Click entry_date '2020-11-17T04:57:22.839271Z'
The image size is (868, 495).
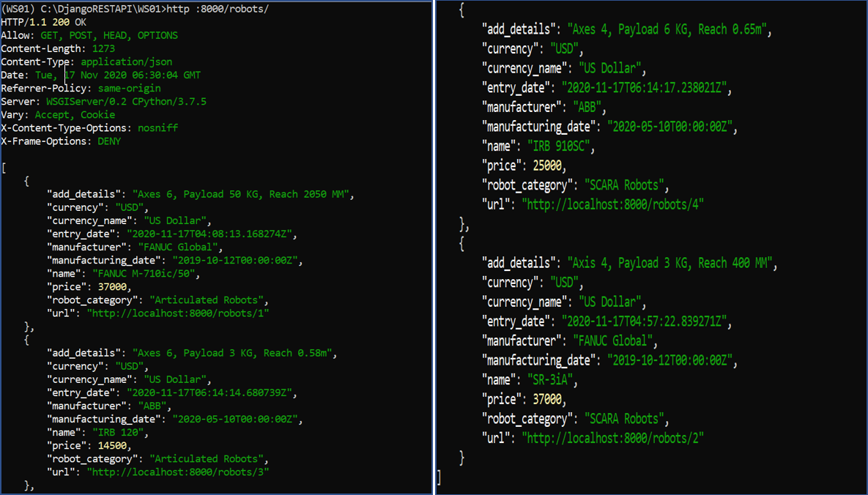point(645,321)
